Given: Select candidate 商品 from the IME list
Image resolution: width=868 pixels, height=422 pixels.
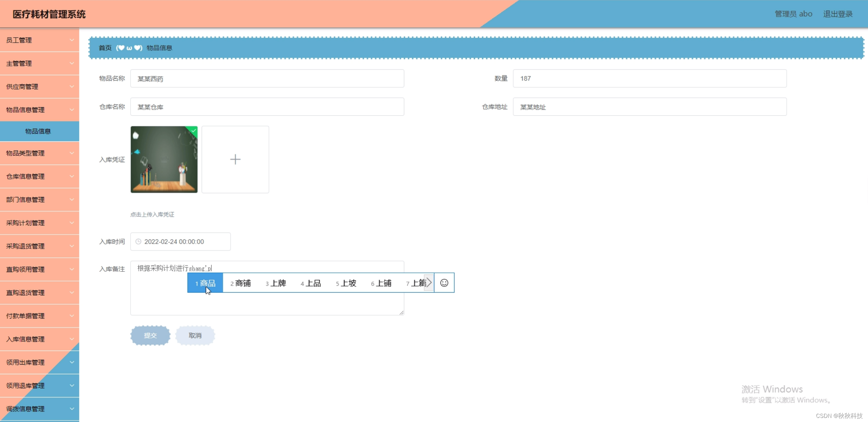Looking at the screenshot, I should [x=205, y=283].
